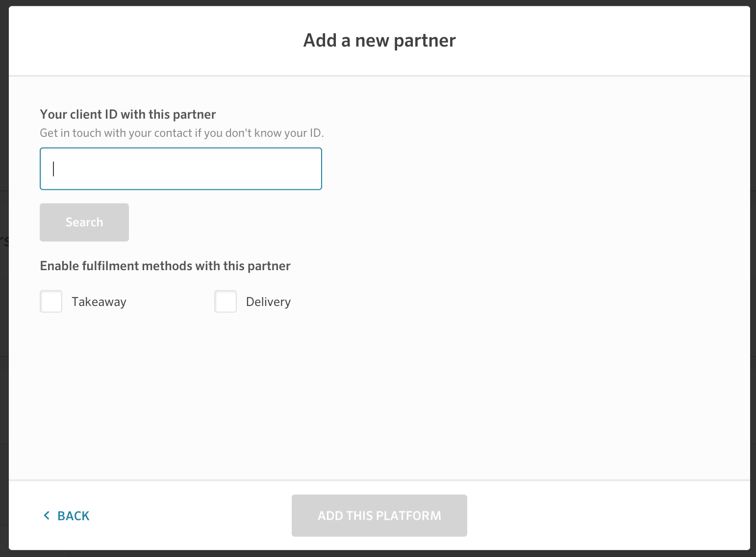Click the white header bar beside the title

coord(603,40)
